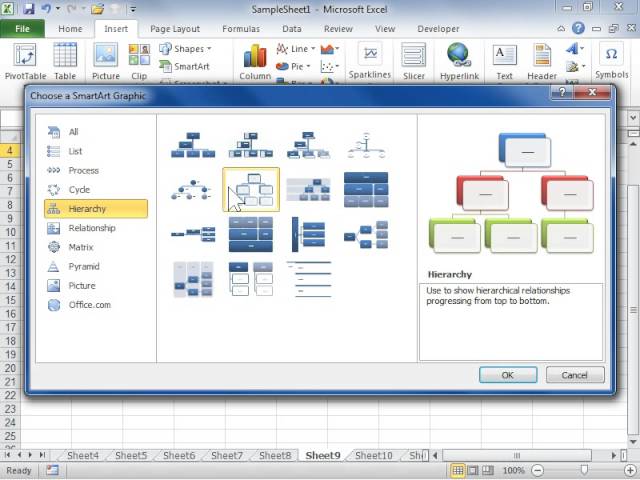640x480 pixels.
Task: Switch to the Developer tab
Action: pyautogui.click(x=438, y=29)
